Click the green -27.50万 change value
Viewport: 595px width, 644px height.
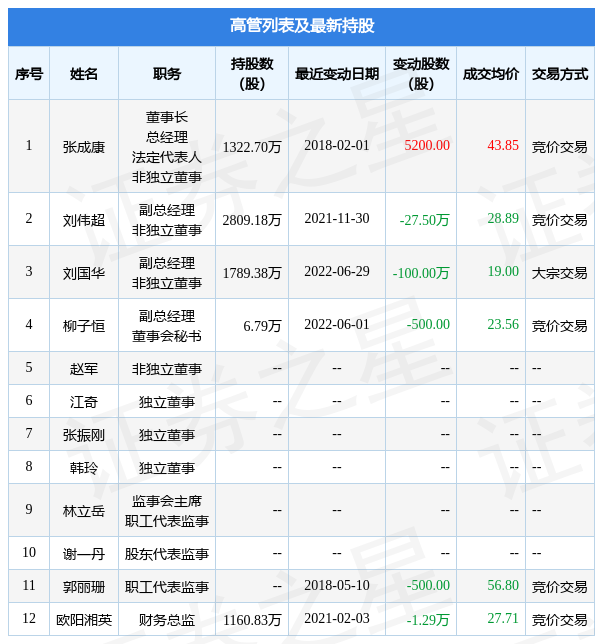point(425,220)
